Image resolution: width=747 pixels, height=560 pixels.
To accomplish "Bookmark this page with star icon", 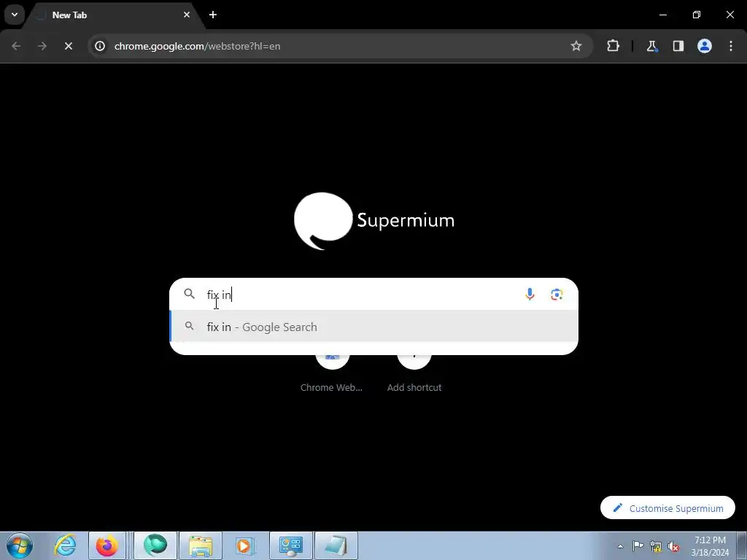I will coord(576,46).
